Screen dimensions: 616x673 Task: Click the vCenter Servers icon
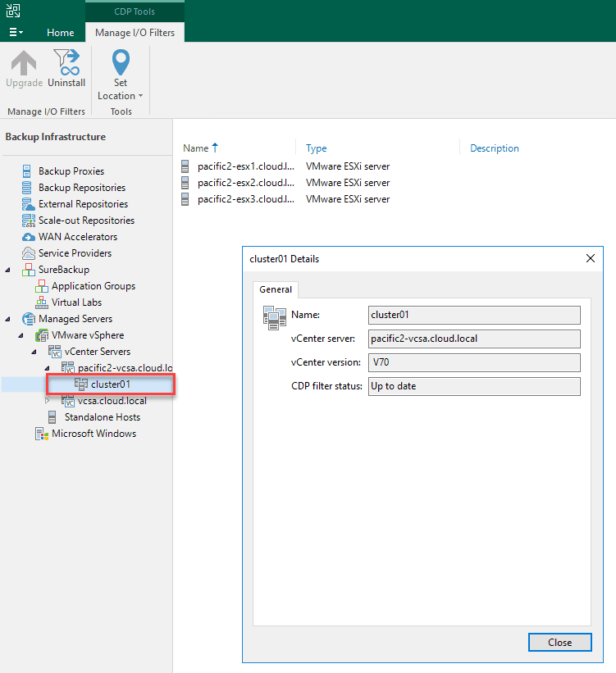pyautogui.click(x=55, y=352)
